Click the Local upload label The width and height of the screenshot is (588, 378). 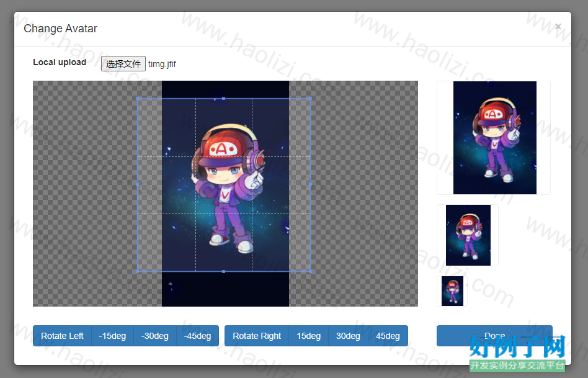(60, 62)
